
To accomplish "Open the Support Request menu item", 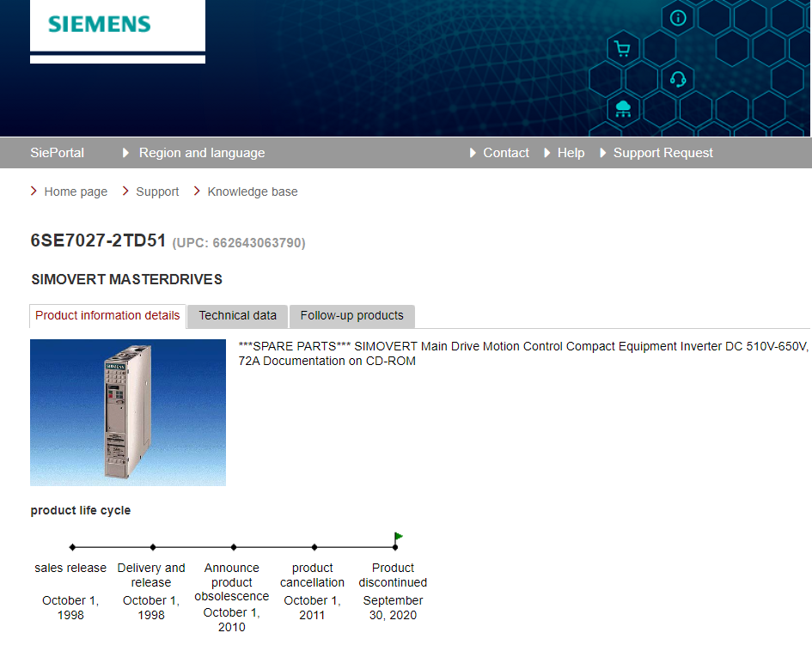I will [662, 153].
